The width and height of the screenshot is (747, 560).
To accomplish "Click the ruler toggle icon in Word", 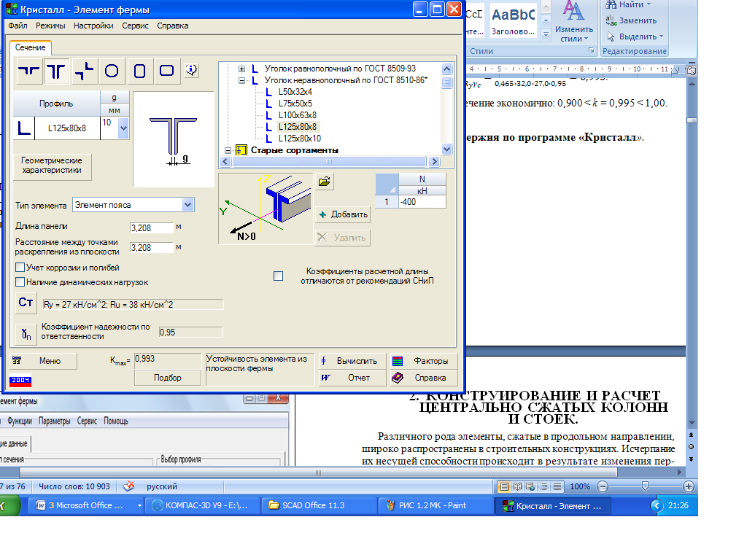I will click(692, 71).
